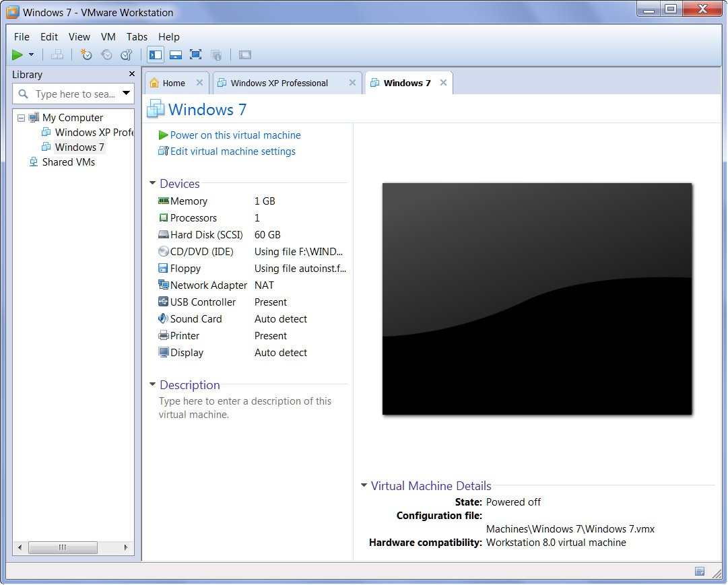Click the CD/DVD (IDE) disc icon
This screenshot has height=585, width=728.
164,252
